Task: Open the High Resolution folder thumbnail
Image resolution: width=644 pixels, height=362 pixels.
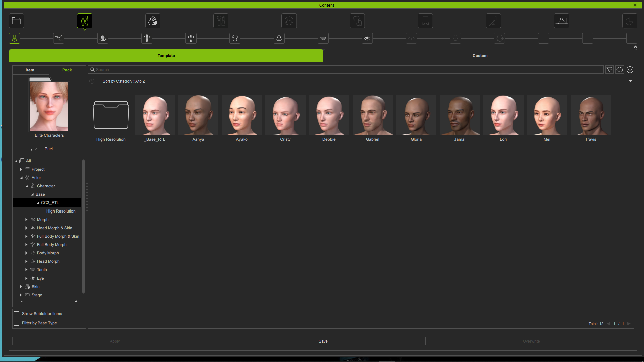Action: click(x=111, y=115)
